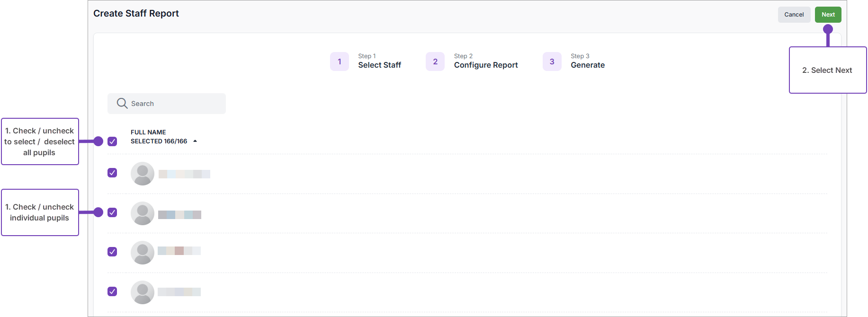This screenshot has height=317, width=868.
Task: Uncheck the first staff row checkbox
Action: 112,173
